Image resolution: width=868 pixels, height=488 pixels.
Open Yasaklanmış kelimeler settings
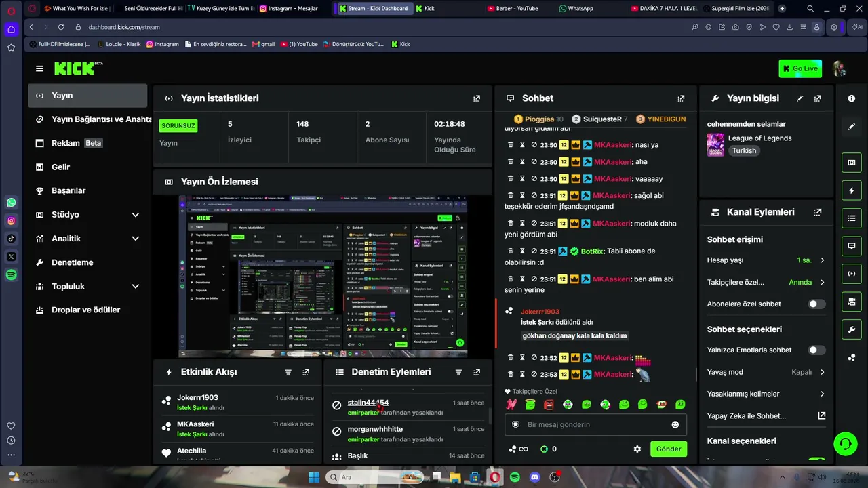766,394
